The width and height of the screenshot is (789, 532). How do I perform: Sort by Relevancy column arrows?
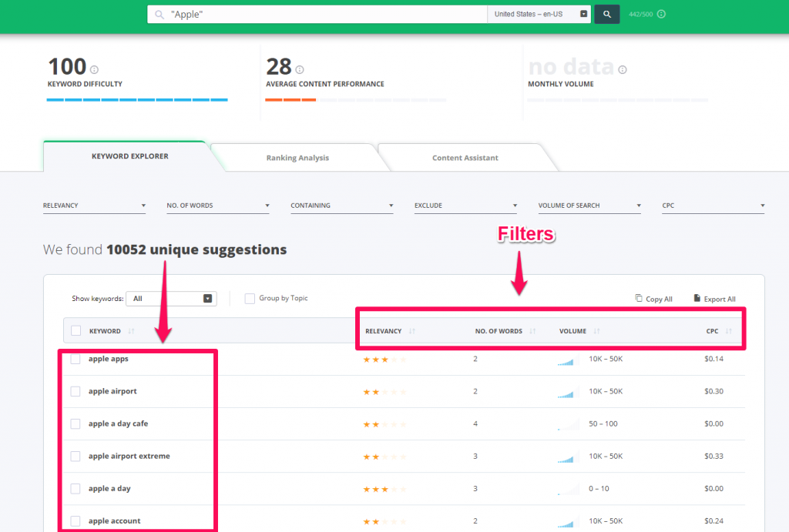pos(412,331)
